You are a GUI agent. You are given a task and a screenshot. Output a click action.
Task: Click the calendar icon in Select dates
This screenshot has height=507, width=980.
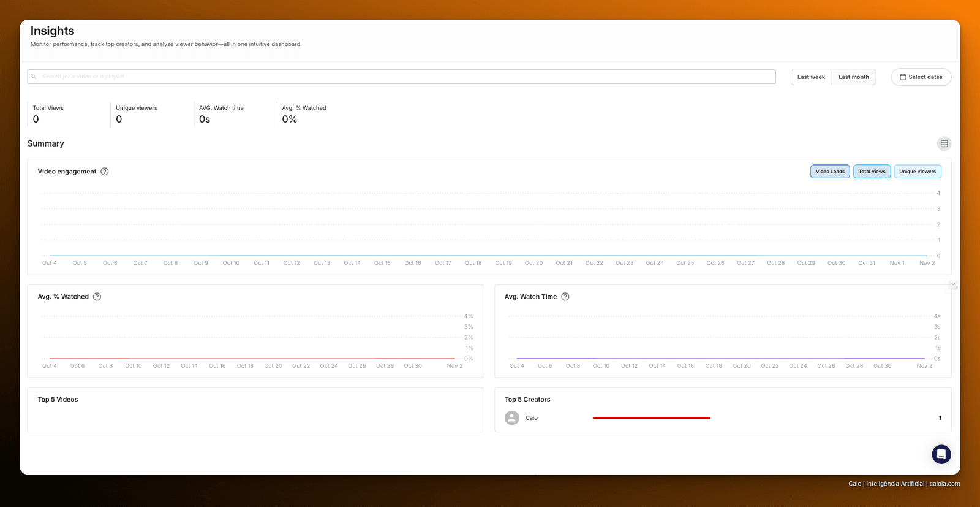tap(903, 77)
